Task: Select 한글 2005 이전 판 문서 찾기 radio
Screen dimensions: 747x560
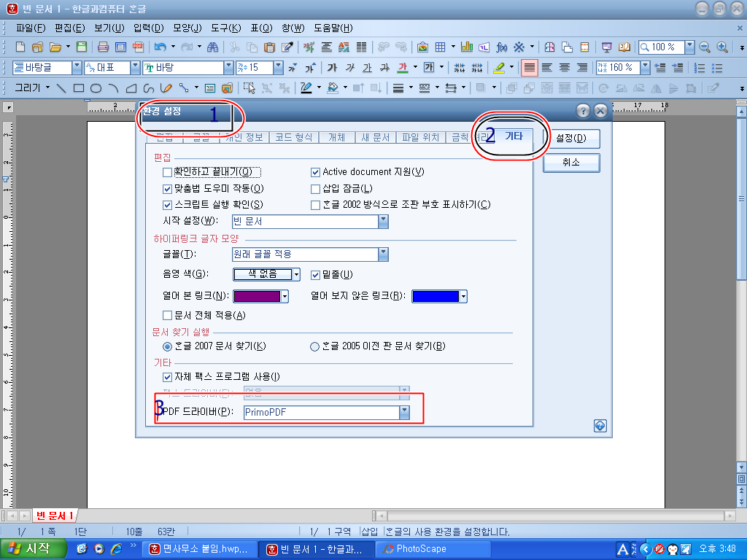Action: click(x=315, y=346)
